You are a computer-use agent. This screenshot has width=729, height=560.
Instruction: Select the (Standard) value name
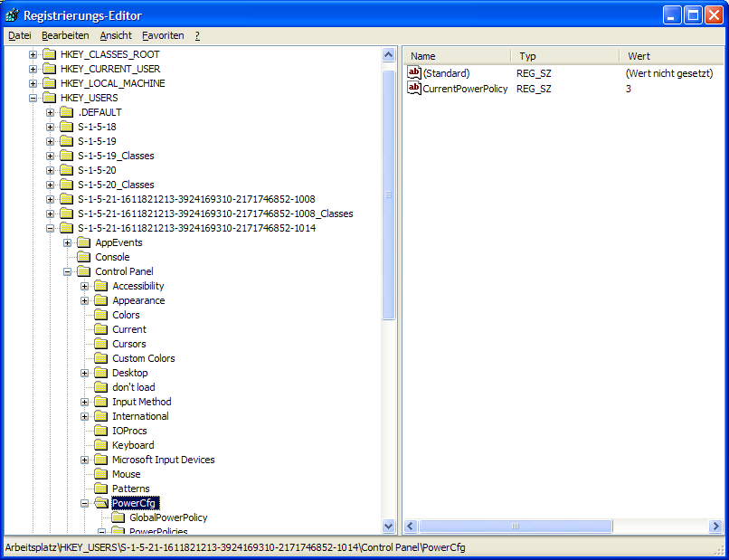(x=446, y=73)
